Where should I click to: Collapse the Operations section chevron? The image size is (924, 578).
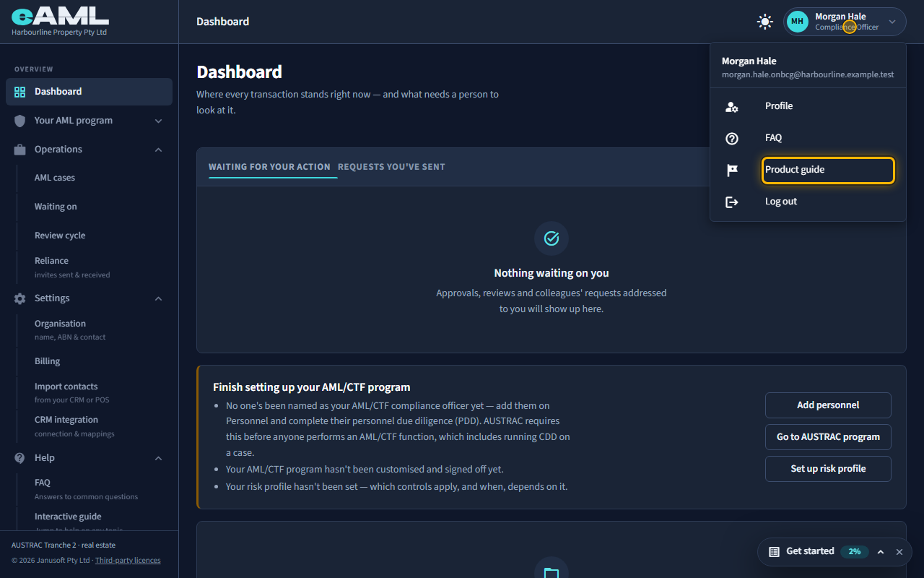tap(159, 150)
